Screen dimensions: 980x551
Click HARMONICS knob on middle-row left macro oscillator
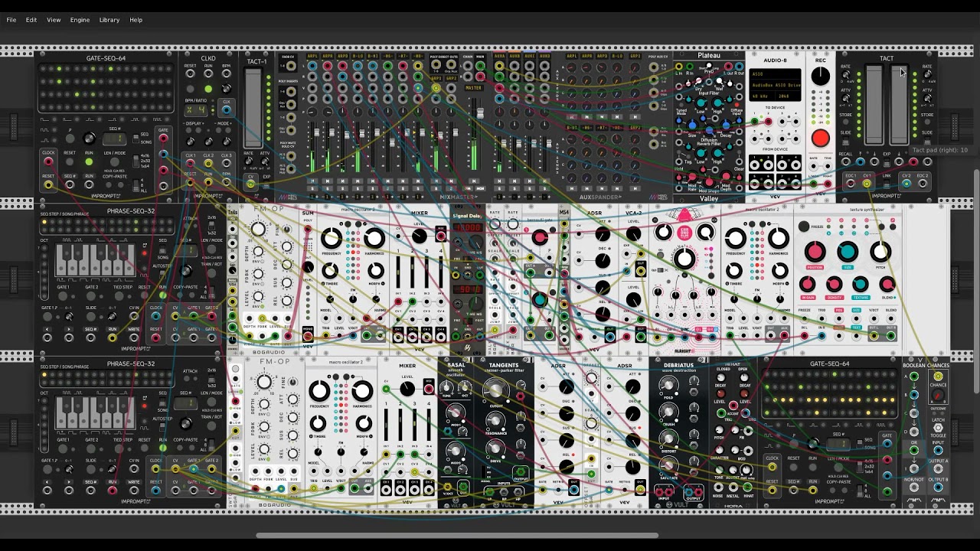tap(374, 237)
